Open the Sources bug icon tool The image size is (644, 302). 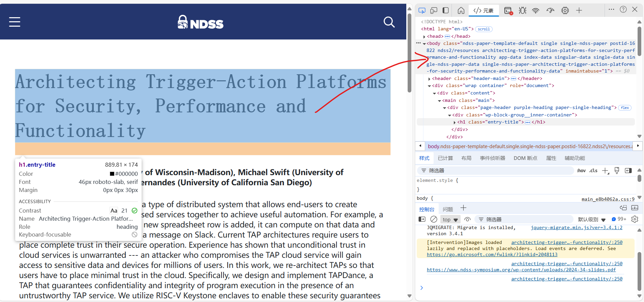tap(523, 10)
